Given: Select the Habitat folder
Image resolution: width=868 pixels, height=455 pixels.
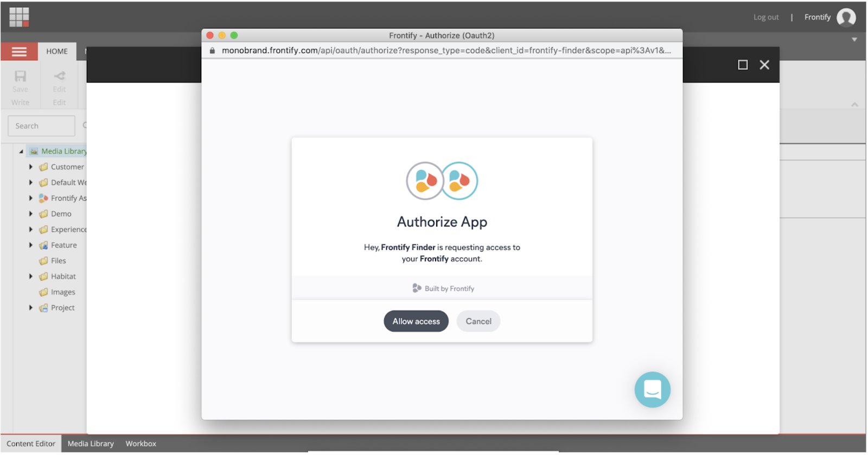Looking at the screenshot, I should pyautogui.click(x=58, y=277).
